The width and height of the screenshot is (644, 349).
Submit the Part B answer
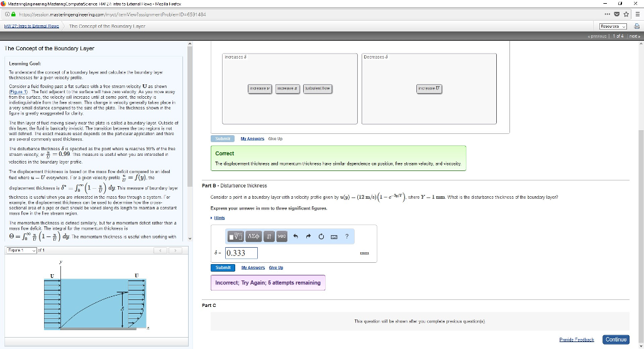(223, 267)
